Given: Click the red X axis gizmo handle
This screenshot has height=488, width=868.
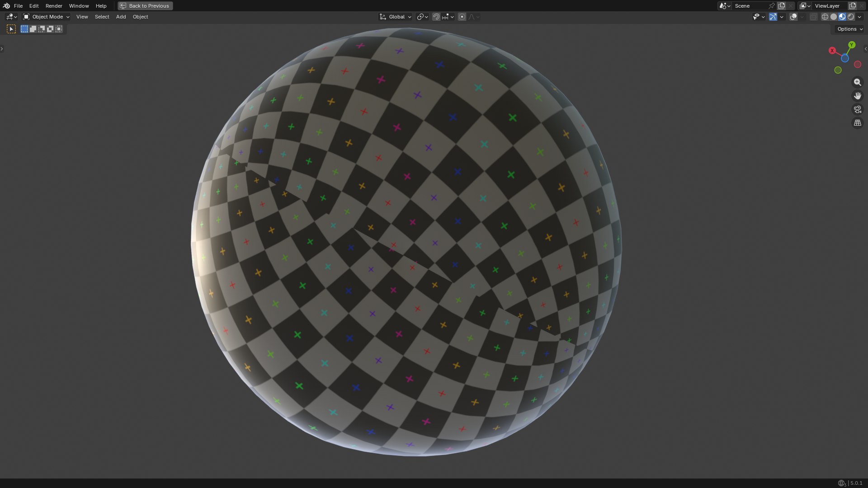Looking at the screenshot, I should (x=832, y=51).
